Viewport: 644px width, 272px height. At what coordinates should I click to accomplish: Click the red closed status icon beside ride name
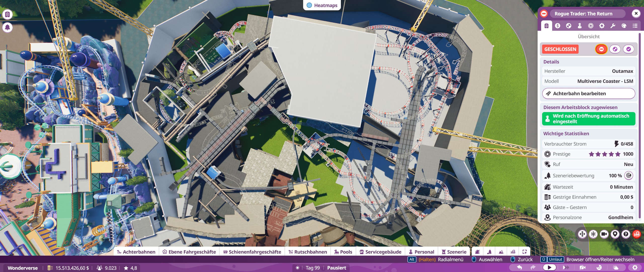point(544,13)
